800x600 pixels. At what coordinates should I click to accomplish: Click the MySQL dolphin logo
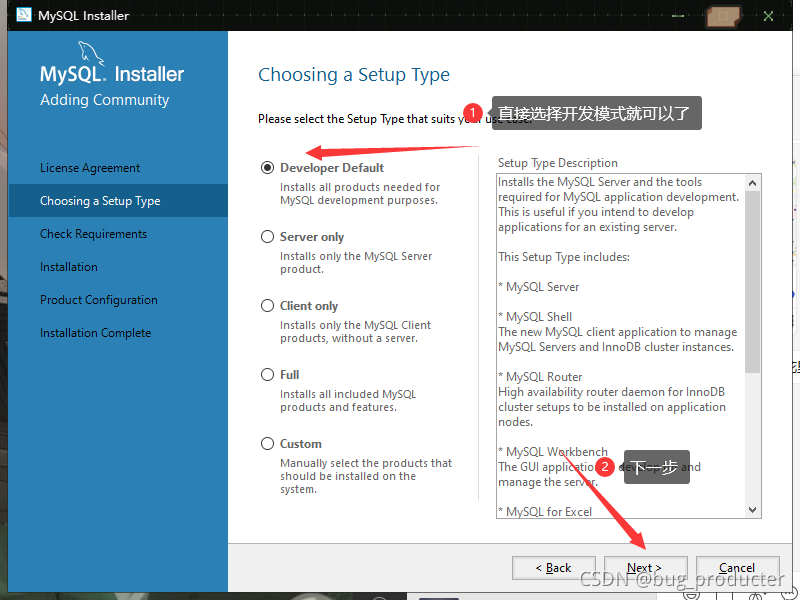91,53
